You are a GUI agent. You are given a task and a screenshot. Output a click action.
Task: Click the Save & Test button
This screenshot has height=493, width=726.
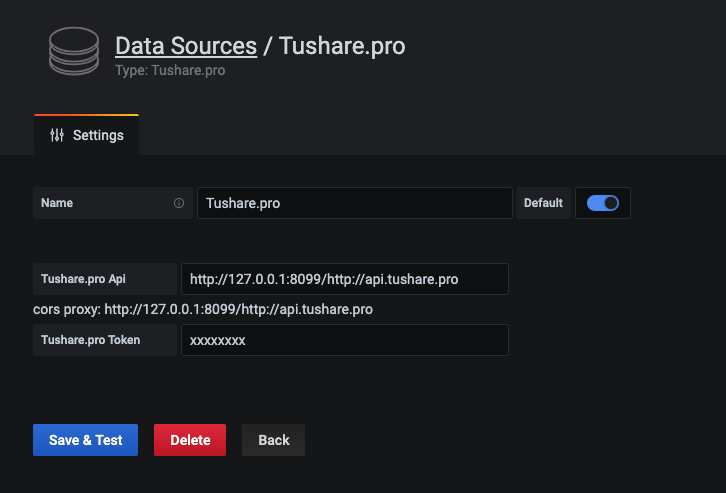(x=85, y=440)
